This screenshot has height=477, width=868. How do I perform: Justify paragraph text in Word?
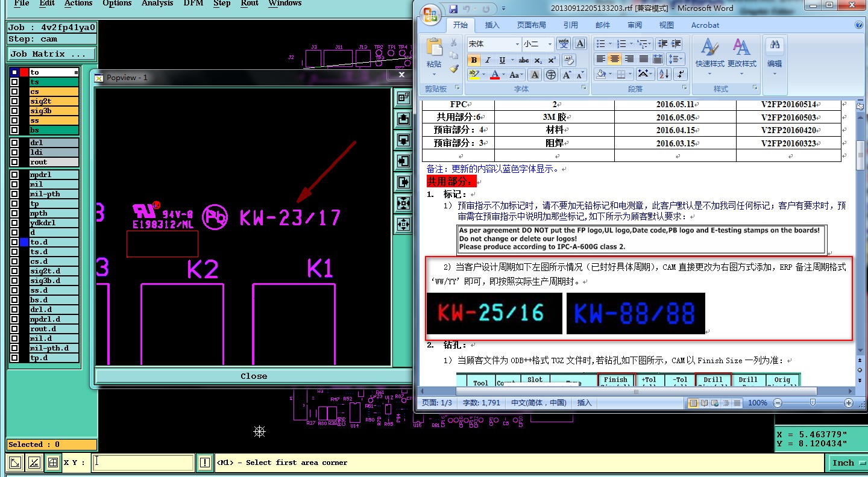coord(643,59)
